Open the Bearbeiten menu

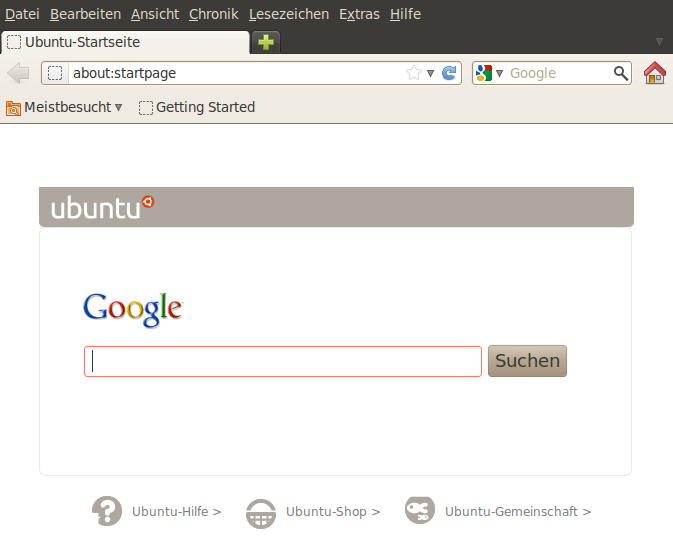[85, 14]
